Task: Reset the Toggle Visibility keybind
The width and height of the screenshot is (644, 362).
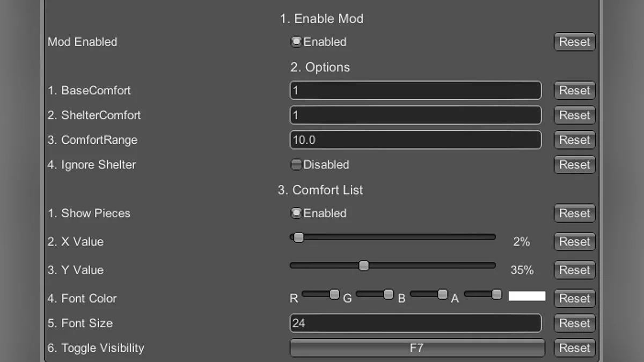Action: 574,348
